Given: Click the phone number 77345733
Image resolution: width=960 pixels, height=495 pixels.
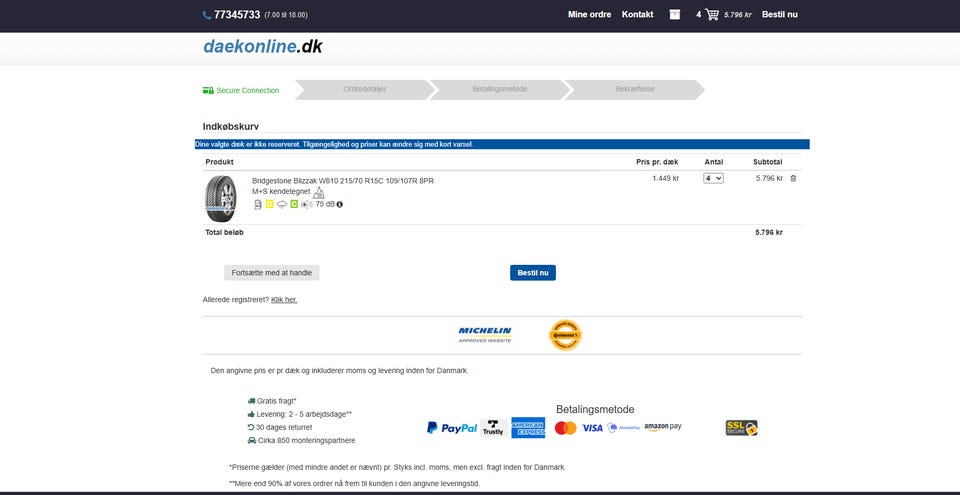Looking at the screenshot, I should tap(237, 15).
